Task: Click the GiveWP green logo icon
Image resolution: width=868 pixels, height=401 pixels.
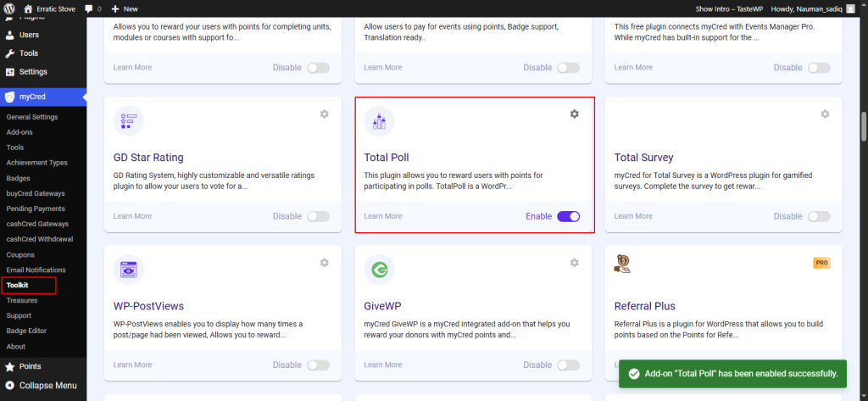Action: point(379,270)
